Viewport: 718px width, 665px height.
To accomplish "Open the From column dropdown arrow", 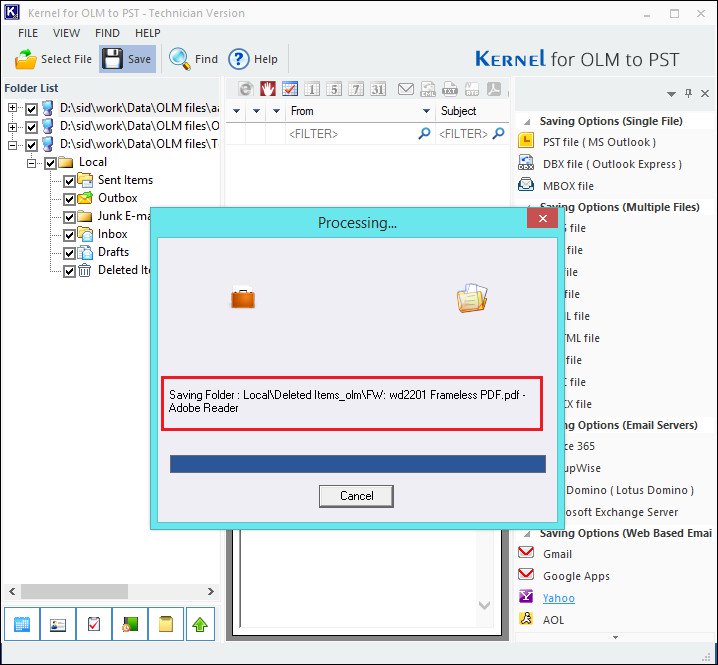I will pos(426,111).
